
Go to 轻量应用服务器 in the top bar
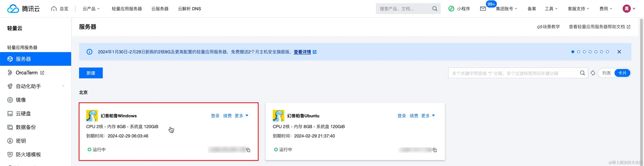coord(127,9)
